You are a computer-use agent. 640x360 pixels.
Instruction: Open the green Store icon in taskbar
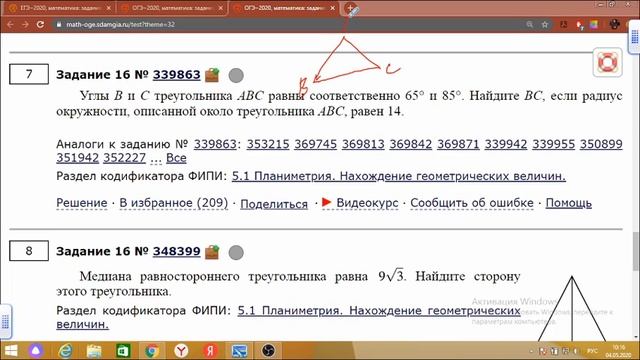click(123, 351)
